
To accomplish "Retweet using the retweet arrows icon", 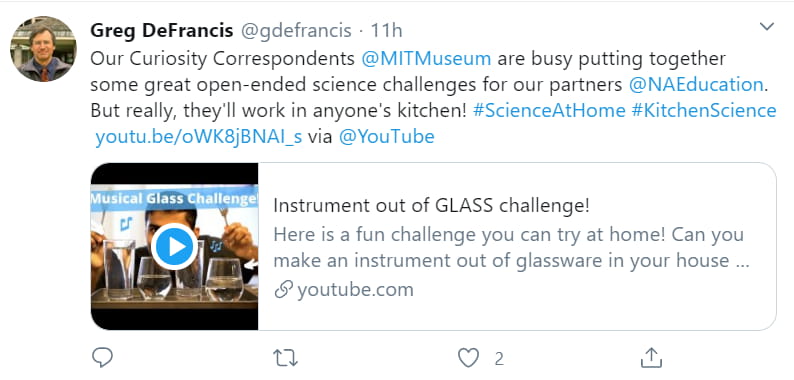I will point(286,358).
